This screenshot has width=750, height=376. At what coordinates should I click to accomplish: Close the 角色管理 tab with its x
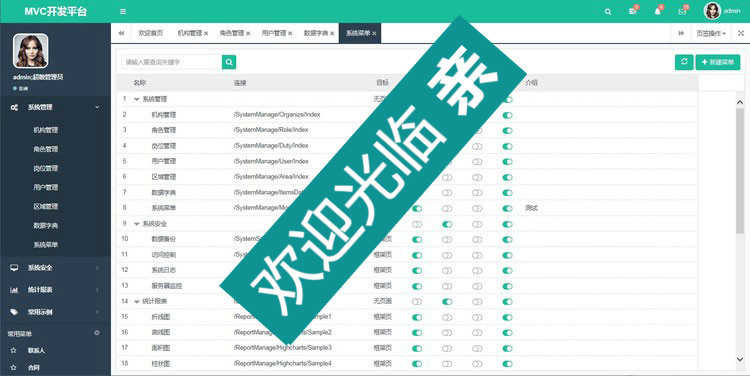pos(248,33)
